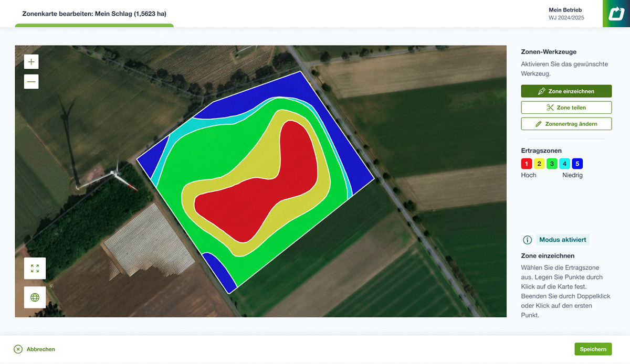The image size is (630, 364).
Task: Click the green app logo icon
Action: (616, 14)
